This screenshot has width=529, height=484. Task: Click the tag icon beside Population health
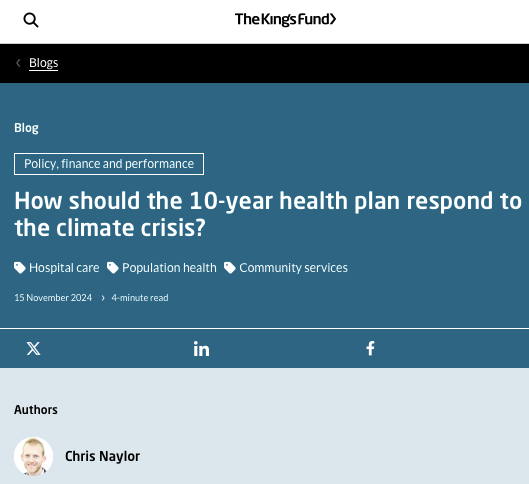[x=113, y=268]
